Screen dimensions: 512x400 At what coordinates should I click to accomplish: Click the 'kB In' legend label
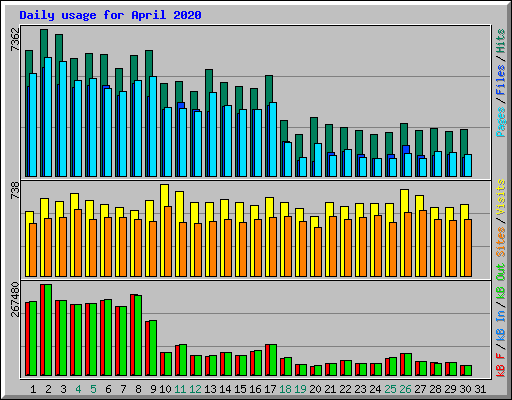click(500, 327)
